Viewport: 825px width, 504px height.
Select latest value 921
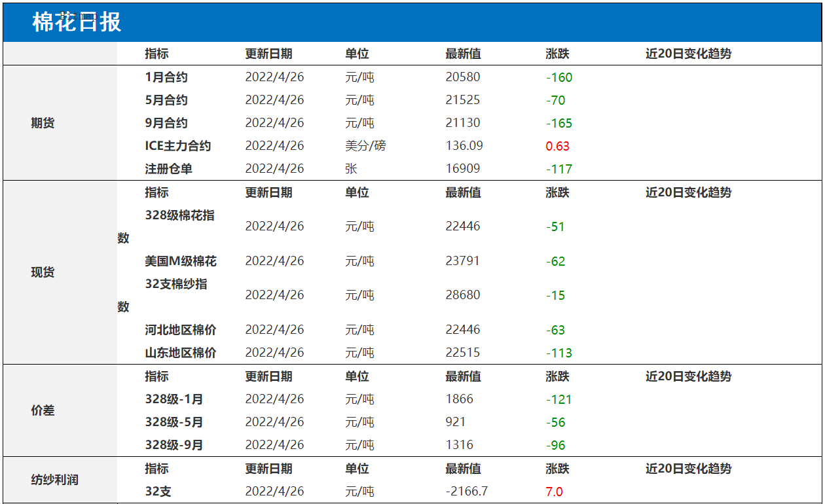pos(456,422)
